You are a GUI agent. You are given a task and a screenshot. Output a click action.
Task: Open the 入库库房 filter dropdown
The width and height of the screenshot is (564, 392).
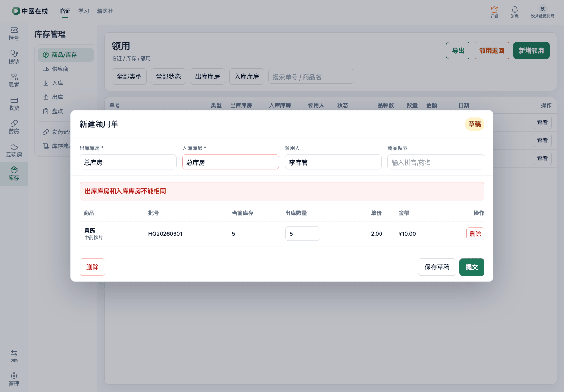[247, 76]
